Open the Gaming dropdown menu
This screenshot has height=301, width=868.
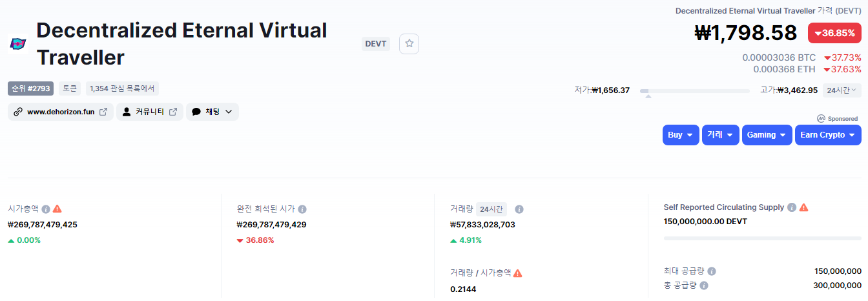767,135
